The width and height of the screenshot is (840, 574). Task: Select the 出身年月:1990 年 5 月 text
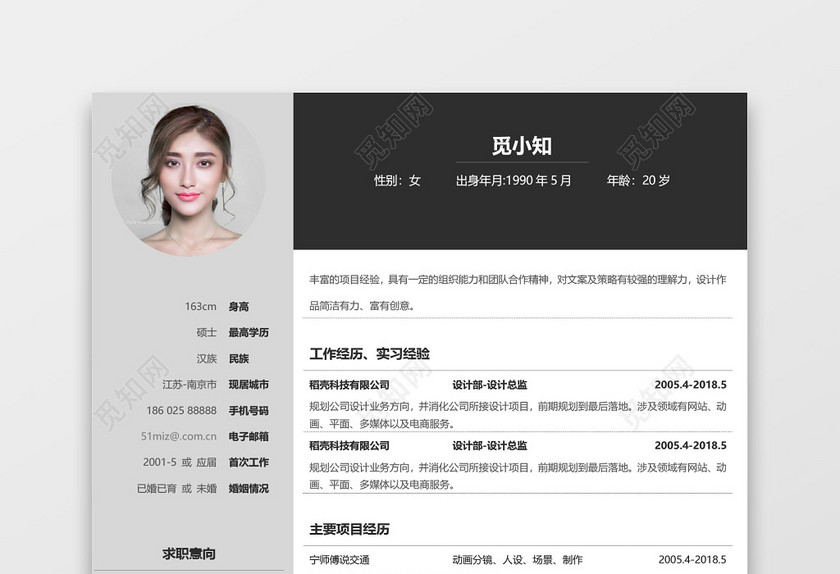[513, 181]
